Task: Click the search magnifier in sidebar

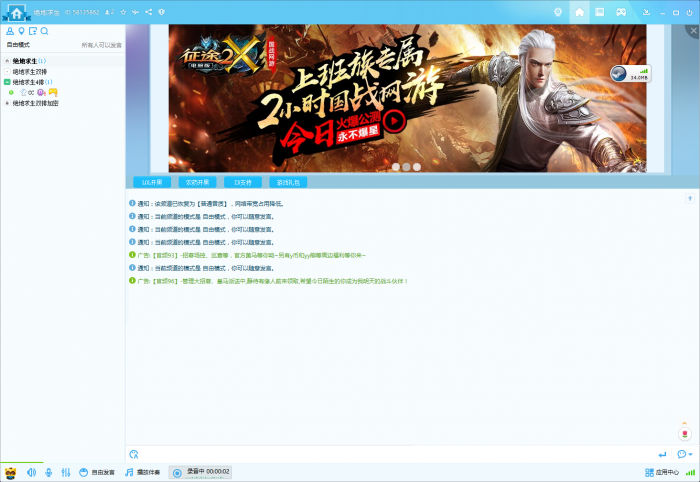Action: tap(44, 31)
